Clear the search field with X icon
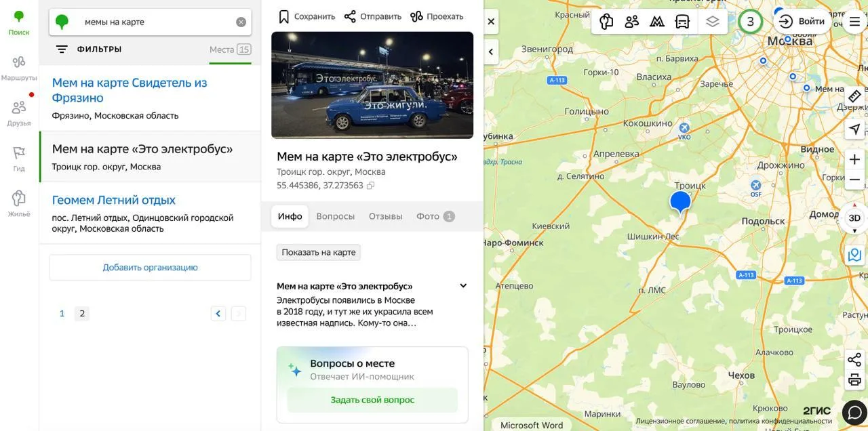 pos(241,22)
